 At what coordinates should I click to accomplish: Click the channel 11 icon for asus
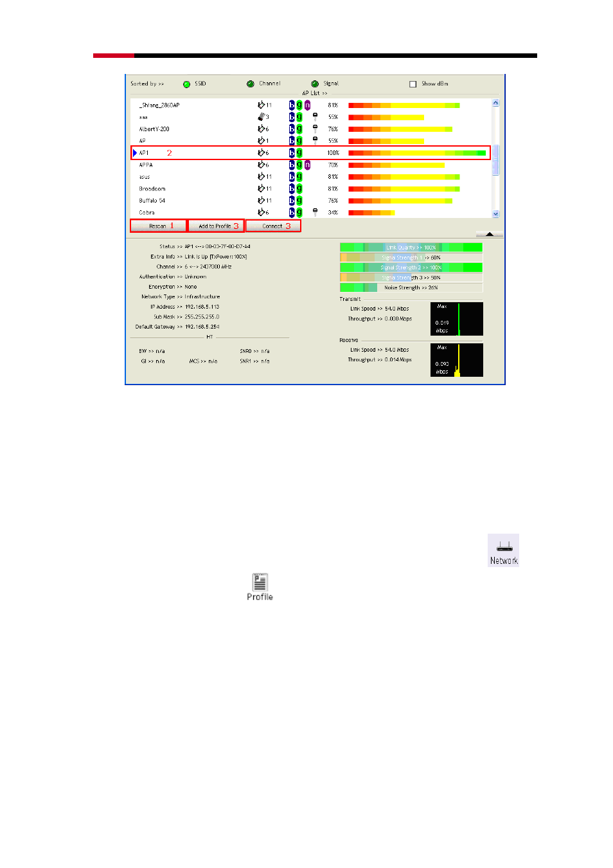(x=261, y=177)
